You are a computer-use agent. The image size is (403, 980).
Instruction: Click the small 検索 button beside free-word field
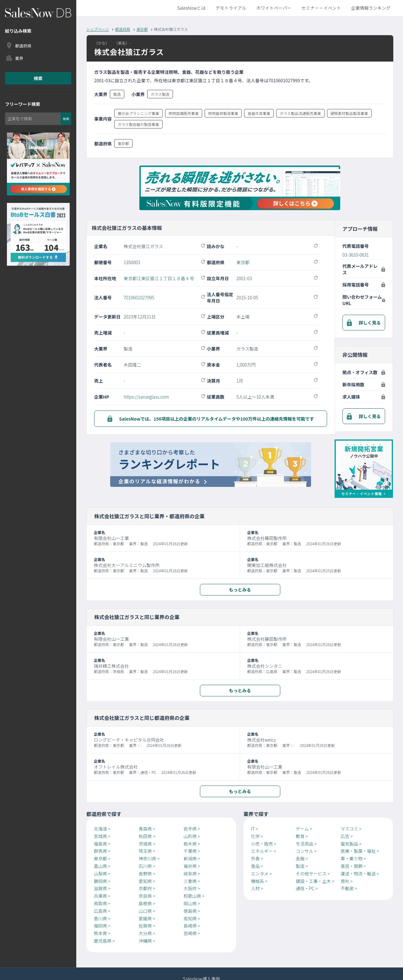(66, 119)
